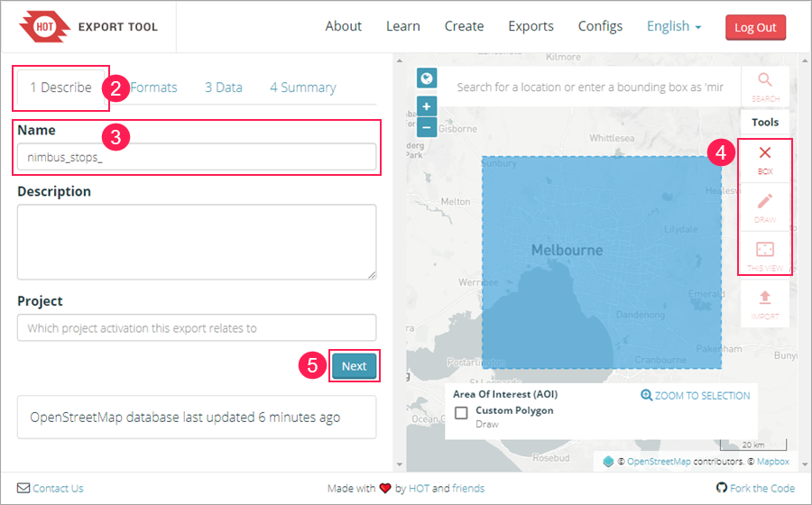The image size is (812, 505).
Task: Click the globe icon on the map
Action: click(x=427, y=78)
